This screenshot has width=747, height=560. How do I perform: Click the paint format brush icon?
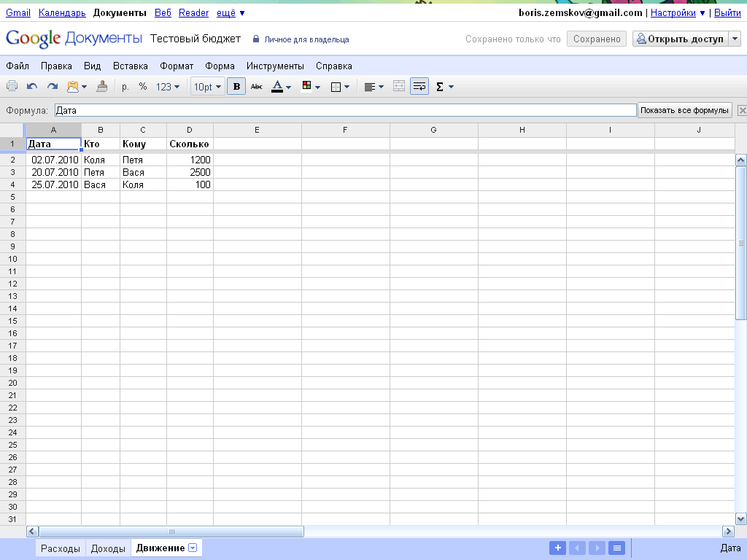pos(101,87)
